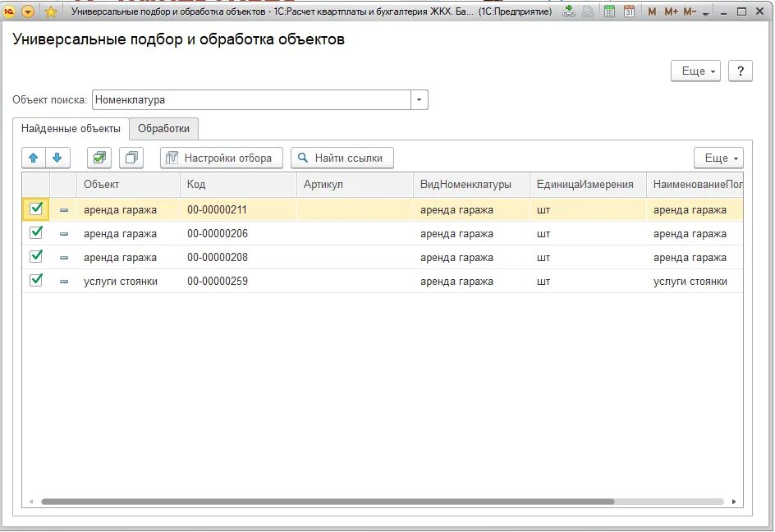Select code cell 00-00000206
This screenshot has width=775, height=532.
click(x=238, y=233)
